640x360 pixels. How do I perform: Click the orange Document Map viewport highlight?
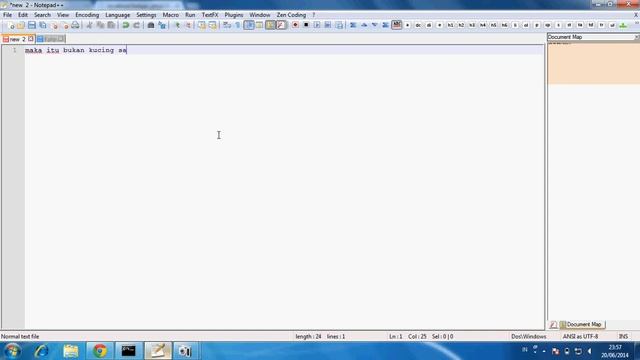tap(593, 64)
